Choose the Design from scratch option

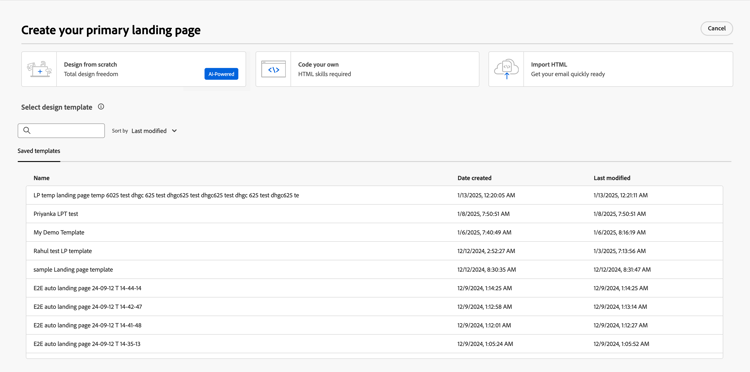[133, 69]
